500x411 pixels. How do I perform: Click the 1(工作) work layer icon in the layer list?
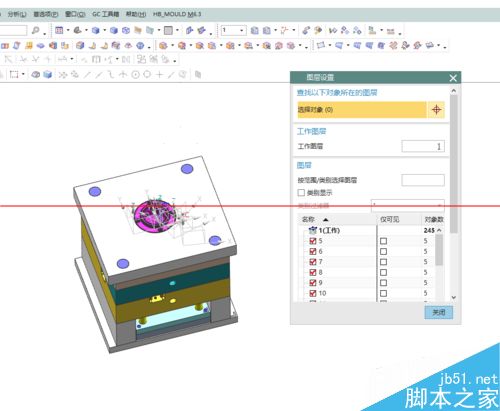(x=313, y=230)
